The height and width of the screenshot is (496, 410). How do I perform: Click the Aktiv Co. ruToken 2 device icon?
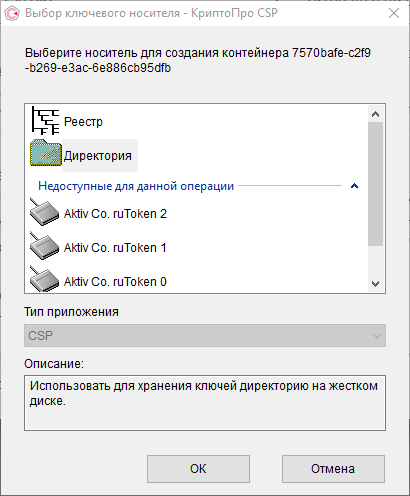click(x=44, y=212)
